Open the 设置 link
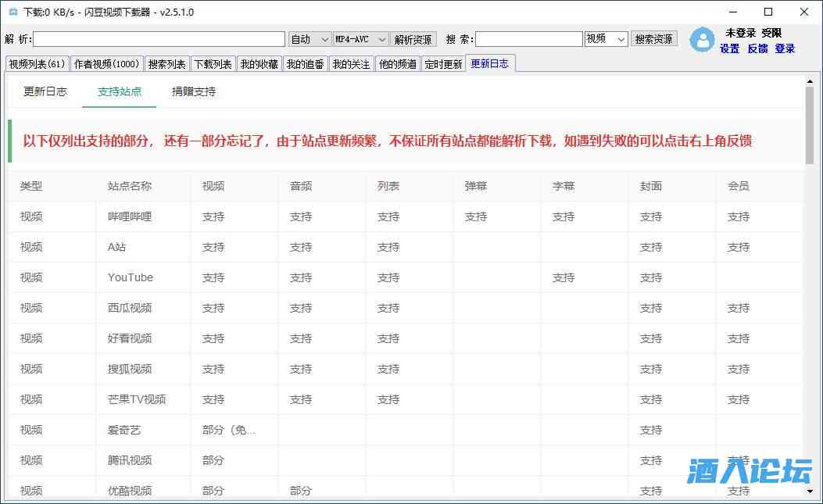This screenshot has height=504, width=823. pos(729,48)
